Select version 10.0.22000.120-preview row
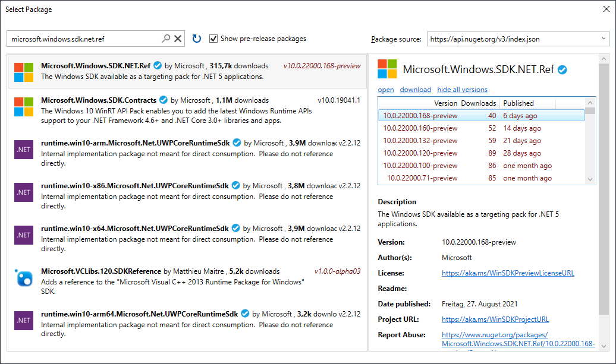This screenshot has height=364, width=616. tap(481, 153)
